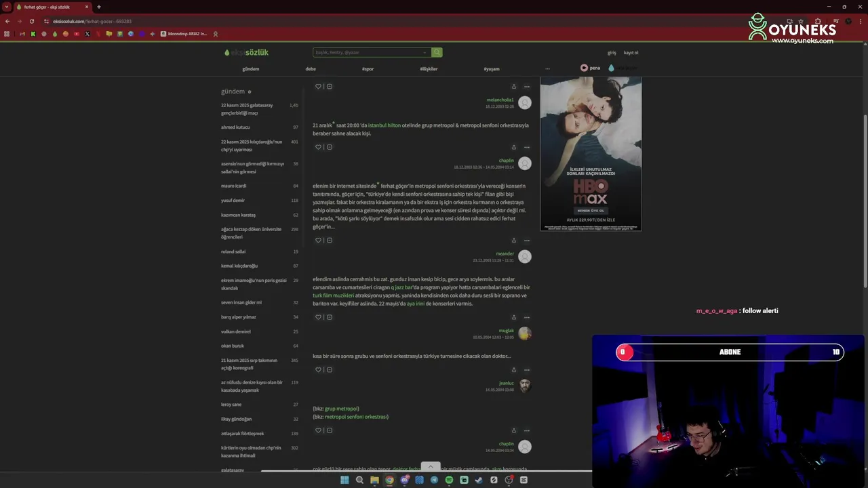Screen dimensions: 868x488
Task: Open the metropol senfoni orkestrasi bkz link
Action: (x=356, y=417)
